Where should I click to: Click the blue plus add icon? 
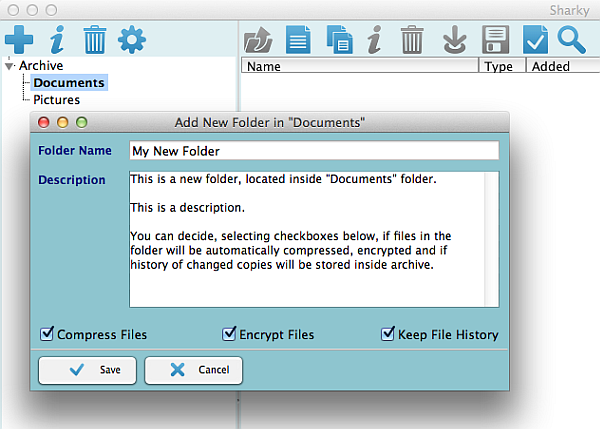coord(19,40)
